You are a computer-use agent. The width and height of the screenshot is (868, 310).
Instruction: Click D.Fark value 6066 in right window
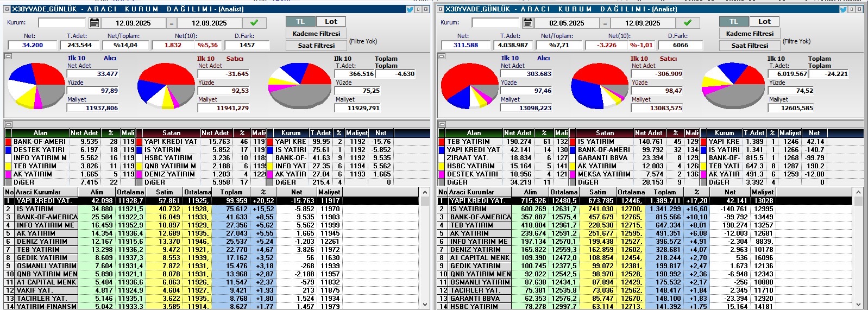click(x=680, y=45)
